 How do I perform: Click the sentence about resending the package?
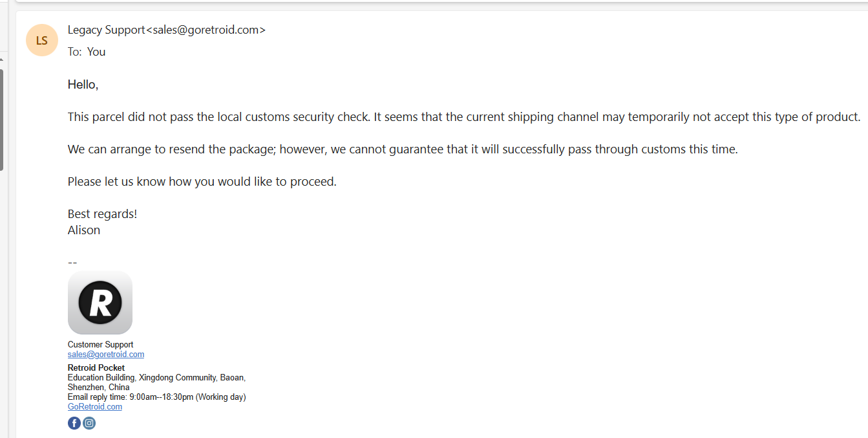[x=403, y=149]
